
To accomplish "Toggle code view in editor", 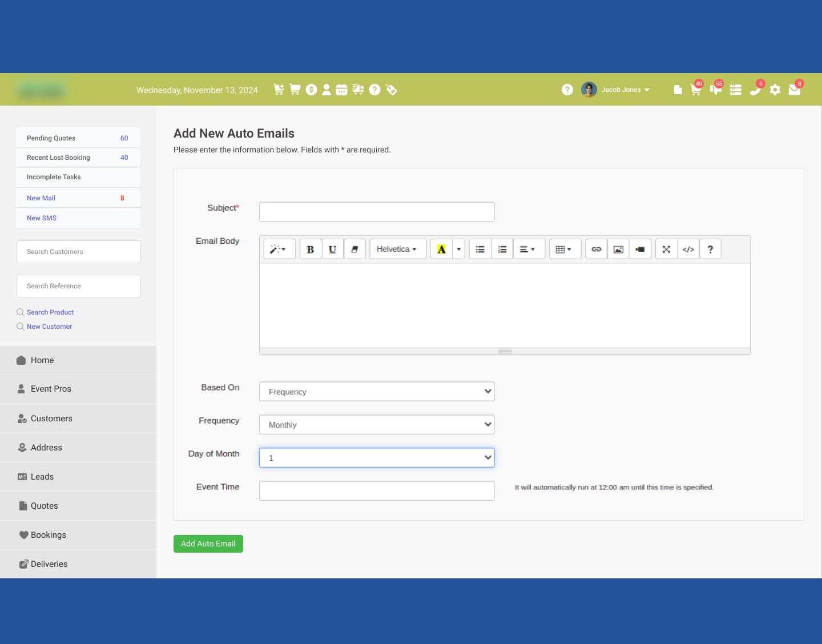I will 688,249.
